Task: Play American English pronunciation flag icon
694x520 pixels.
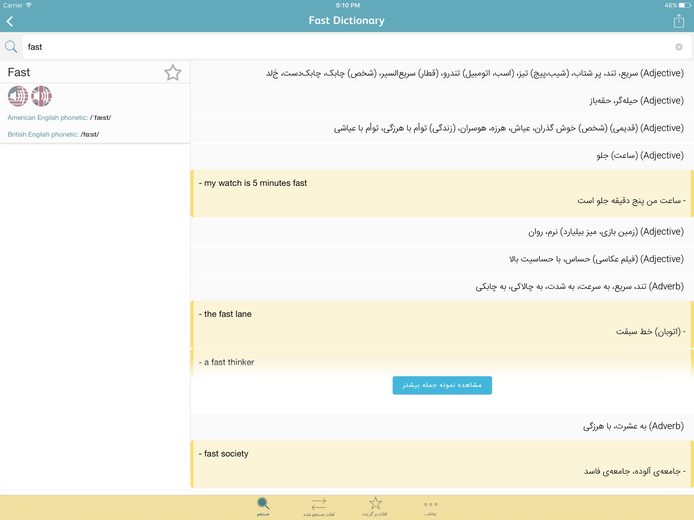Action: pyautogui.click(x=18, y=96)
